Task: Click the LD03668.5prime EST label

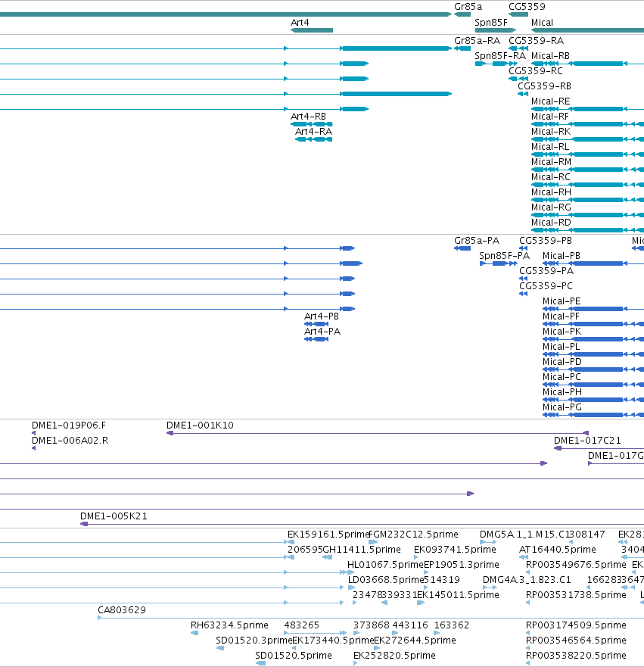Action: point(386,580)
